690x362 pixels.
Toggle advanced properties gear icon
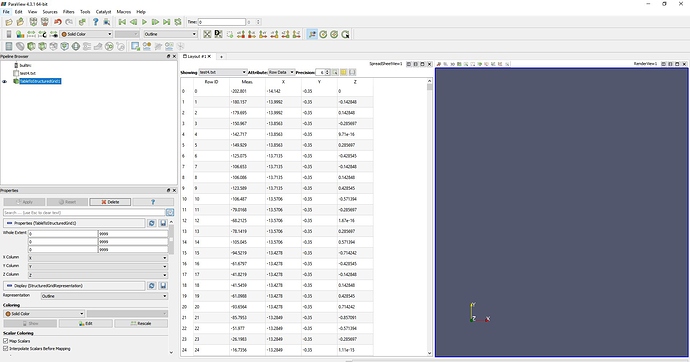coord(169,212)
